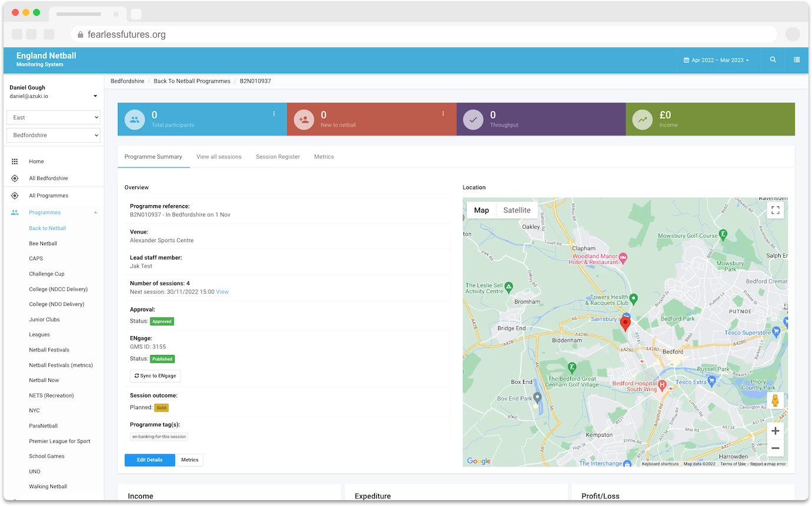Switch the map to Satellite view

517,210
